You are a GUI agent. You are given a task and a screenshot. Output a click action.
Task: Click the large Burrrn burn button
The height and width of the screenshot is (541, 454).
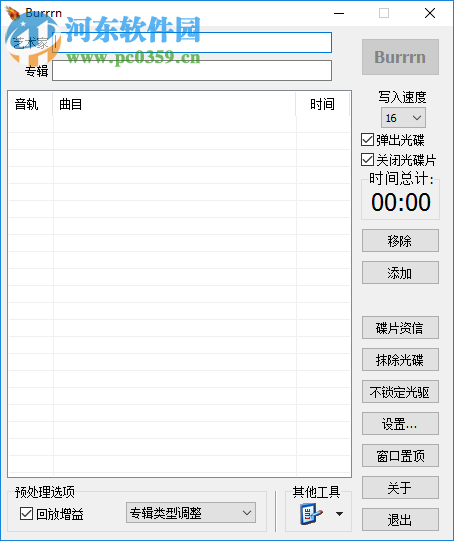[x=400, y=57]
